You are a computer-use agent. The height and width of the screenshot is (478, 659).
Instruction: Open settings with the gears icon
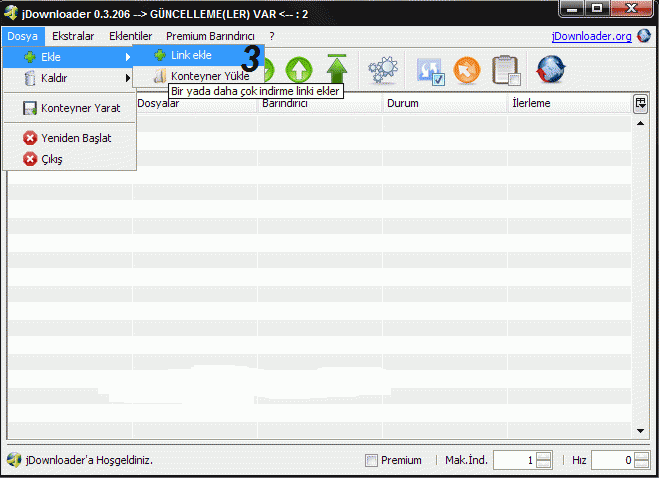[x=382, y=69]
